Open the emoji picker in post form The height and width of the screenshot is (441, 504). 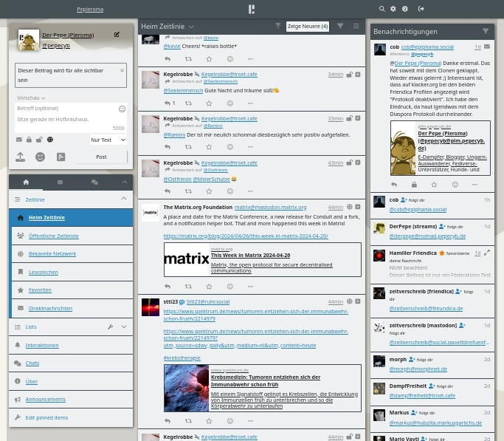tap(40, 157)
